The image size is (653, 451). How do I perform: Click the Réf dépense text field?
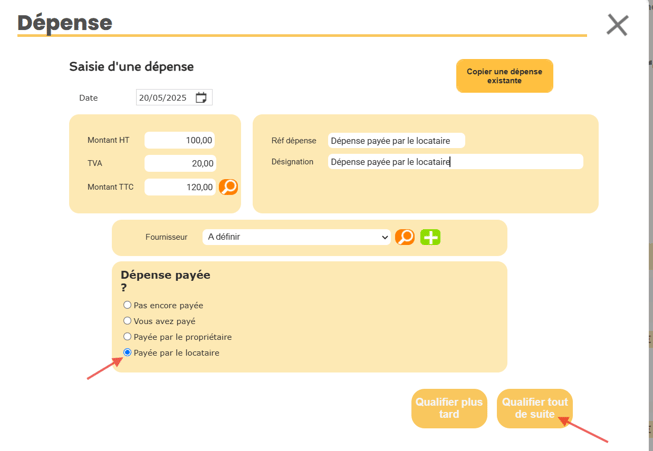[x=396, y=140]
